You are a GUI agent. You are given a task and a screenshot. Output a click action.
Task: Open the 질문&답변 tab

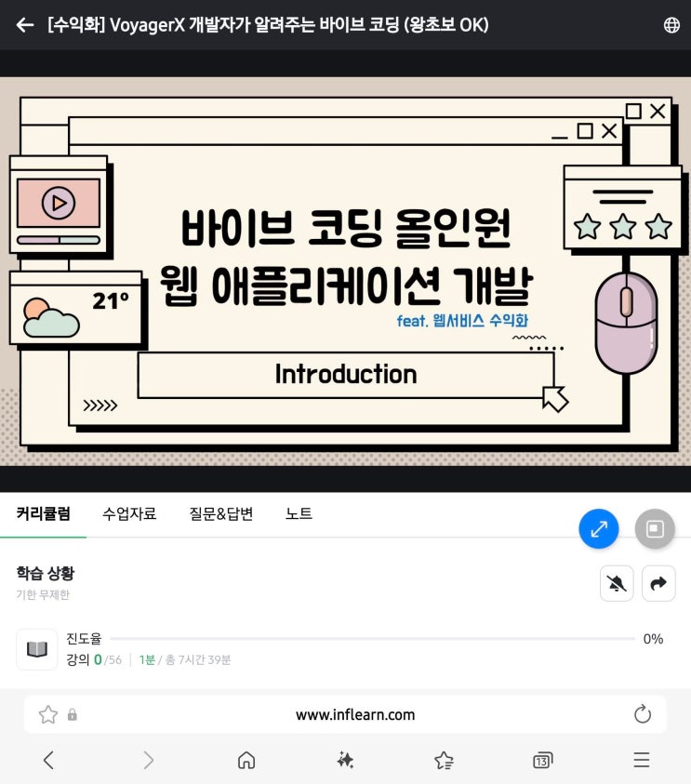221,513
